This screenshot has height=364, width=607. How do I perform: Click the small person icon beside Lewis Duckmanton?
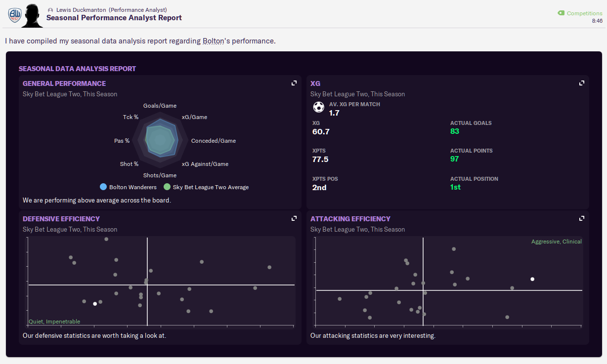[50, 10]
